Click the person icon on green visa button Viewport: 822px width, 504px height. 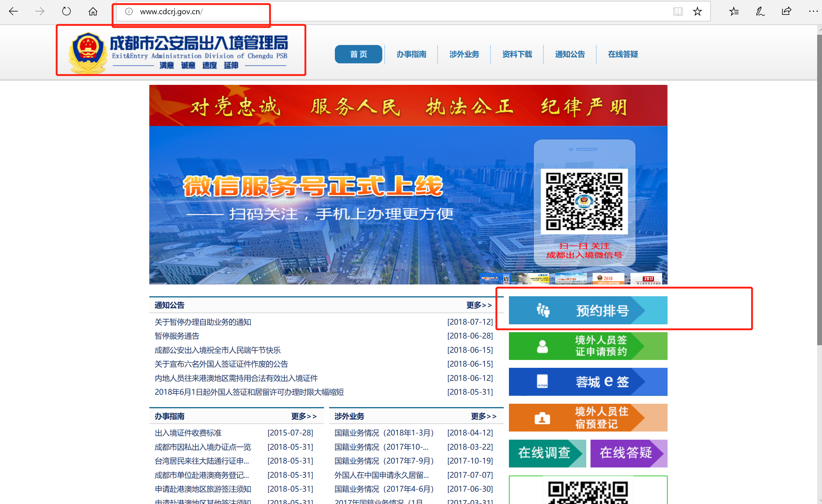coord(542,347)
